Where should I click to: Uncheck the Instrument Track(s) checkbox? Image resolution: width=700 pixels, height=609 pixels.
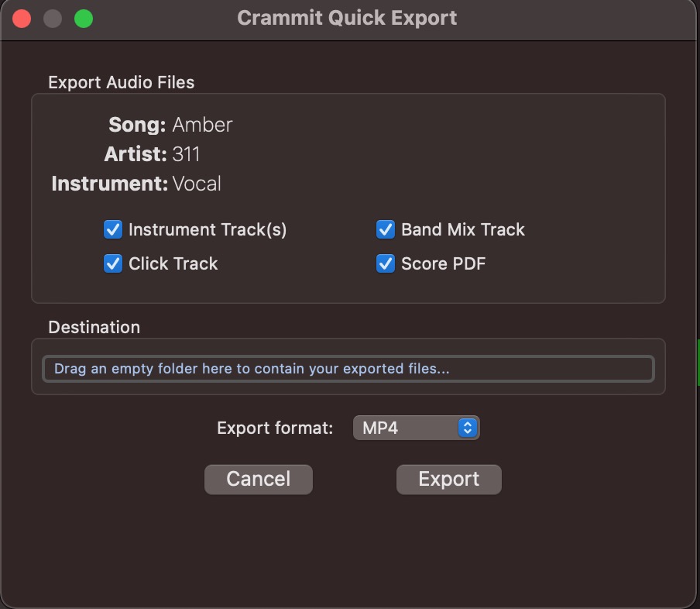pos(113,229)
